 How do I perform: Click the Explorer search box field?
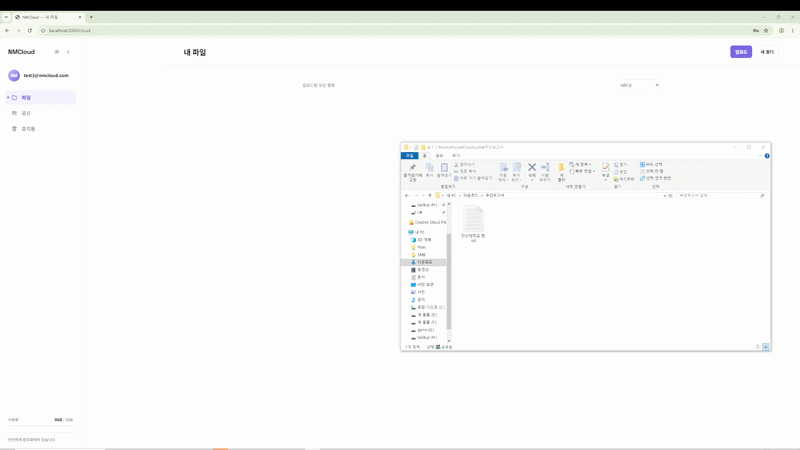[721, 195]
